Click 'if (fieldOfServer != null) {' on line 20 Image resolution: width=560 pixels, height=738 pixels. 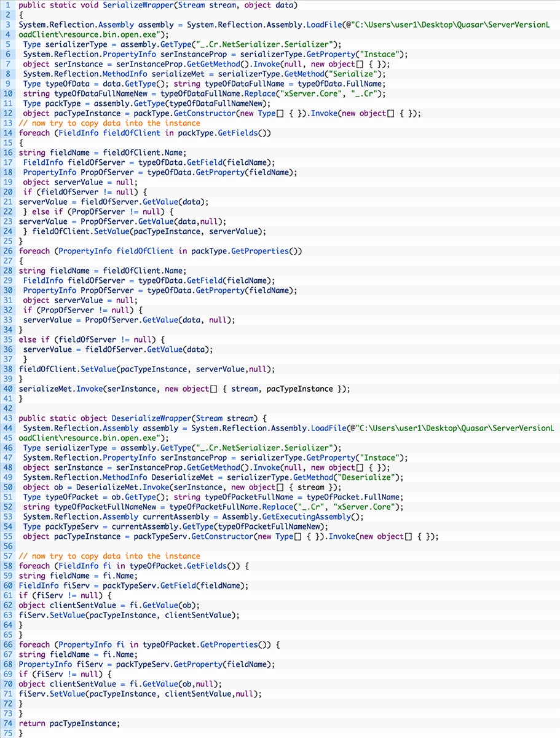(85, 192)
